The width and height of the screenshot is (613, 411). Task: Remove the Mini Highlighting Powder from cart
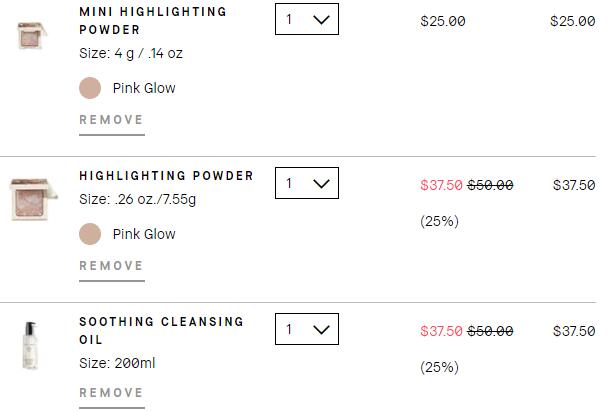pyautogui.click(x=112, y=120)
